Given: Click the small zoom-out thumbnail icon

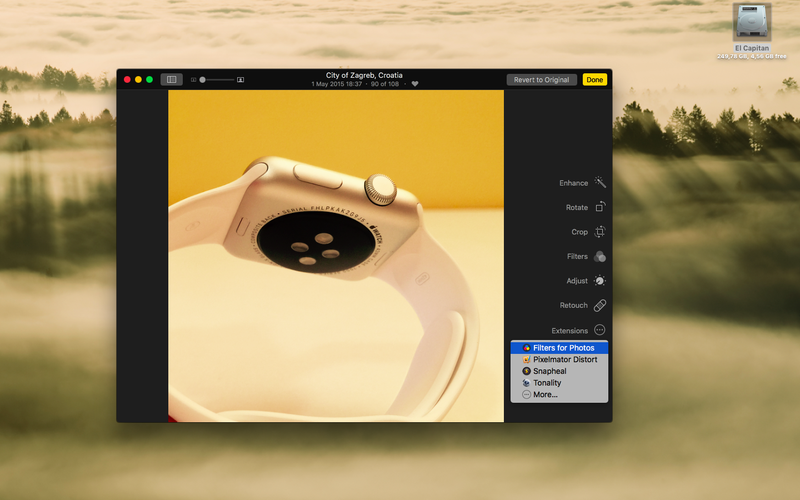Looking at the screenshot, I should pyautogui.click(x=193, y=80).
